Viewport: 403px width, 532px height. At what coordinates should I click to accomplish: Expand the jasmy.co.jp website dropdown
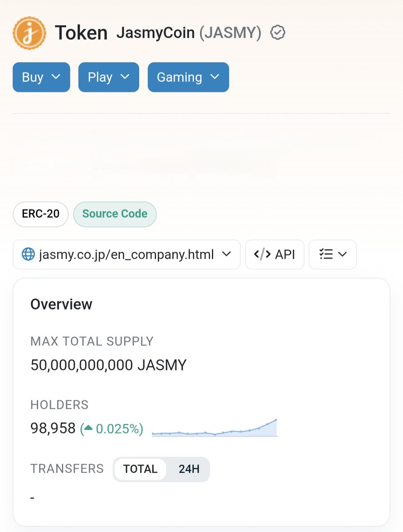click(x=227, y=254)
